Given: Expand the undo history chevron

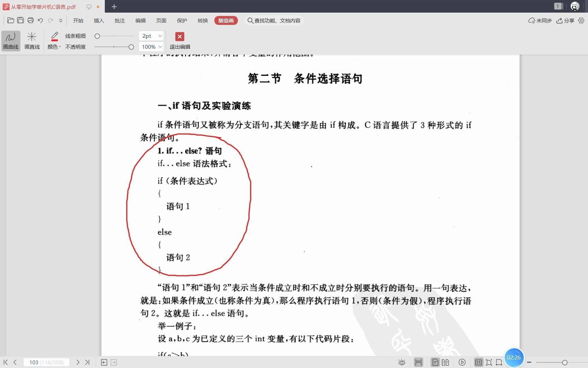Looking at the screenshot, I should click(x=61, y=20).
